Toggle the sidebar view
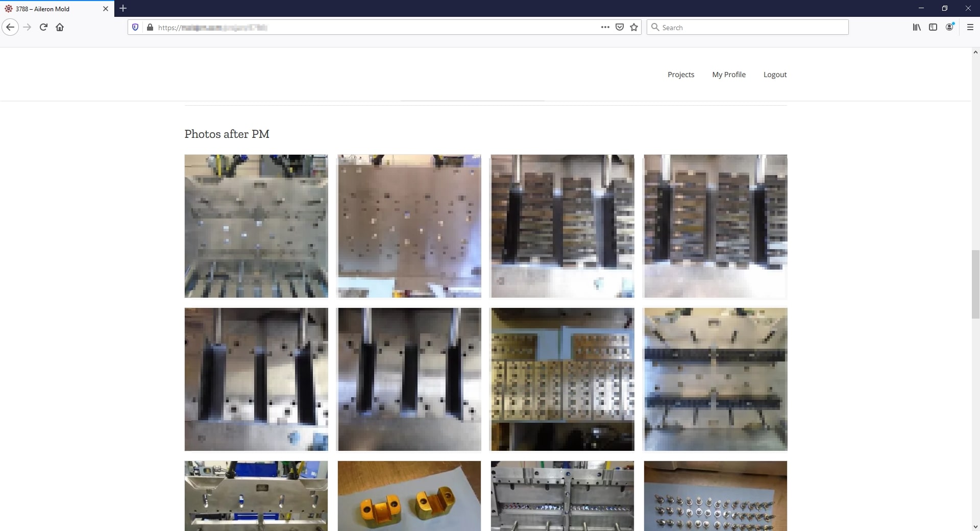Viewport: 980px width, 531px height. point(933,27)
